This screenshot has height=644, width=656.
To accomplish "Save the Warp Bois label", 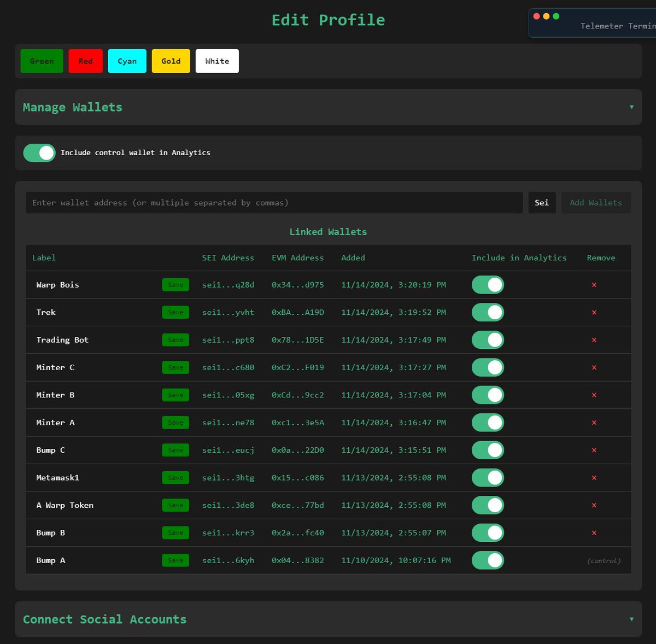I will tap(175, 285).
